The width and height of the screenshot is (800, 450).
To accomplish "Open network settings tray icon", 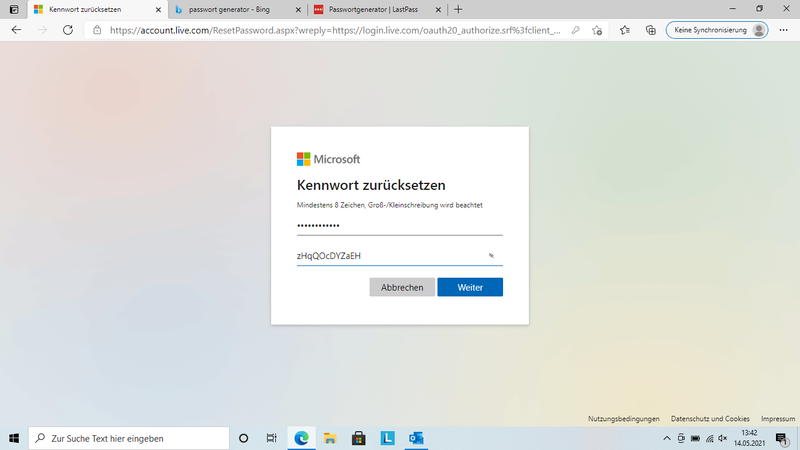I will coord(710,438).
